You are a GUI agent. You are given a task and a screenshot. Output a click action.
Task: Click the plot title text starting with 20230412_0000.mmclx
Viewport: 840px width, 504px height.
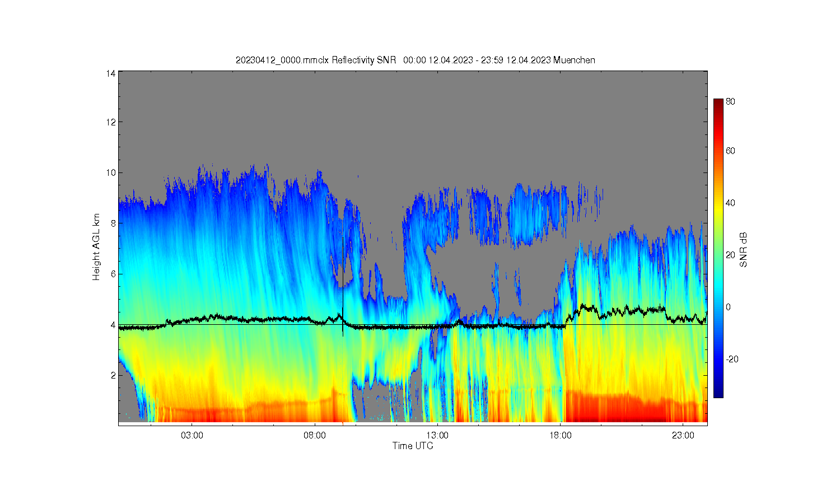pos(416,60)
